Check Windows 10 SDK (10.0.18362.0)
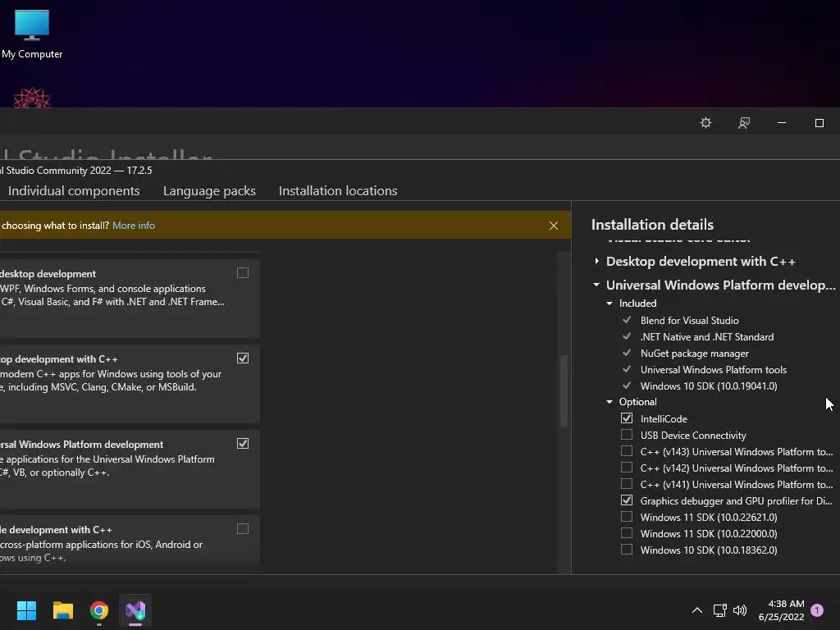Screen dimensions: 840x630 click(x=626, y=549)
